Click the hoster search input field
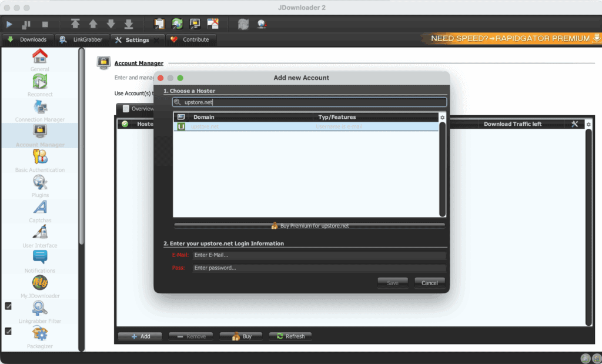 tap(309, 102)
